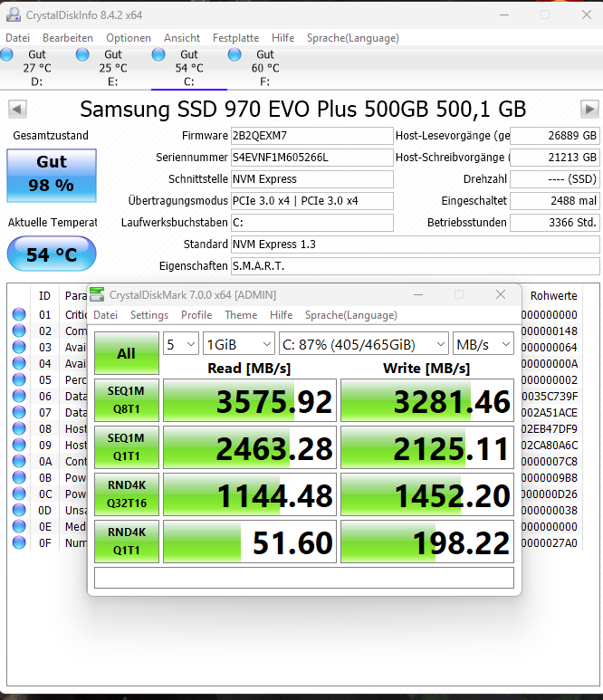Click the RND4K Q1T1 write result 198.22
The height and width of the screenshot is (700, 603).
coord(427,541)
